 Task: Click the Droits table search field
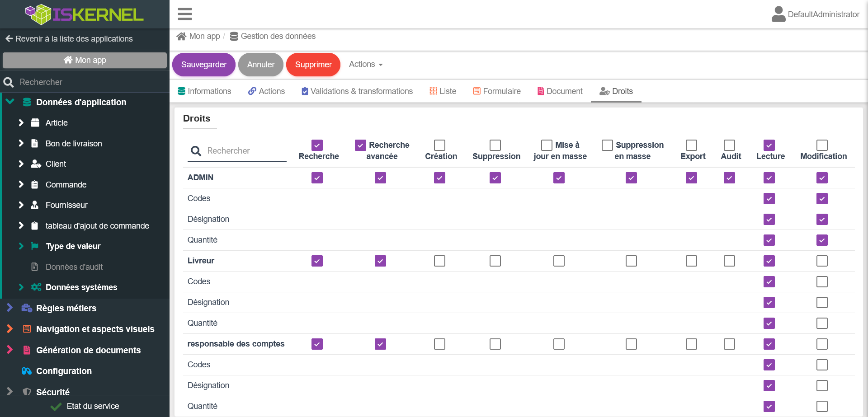(244, 151)
